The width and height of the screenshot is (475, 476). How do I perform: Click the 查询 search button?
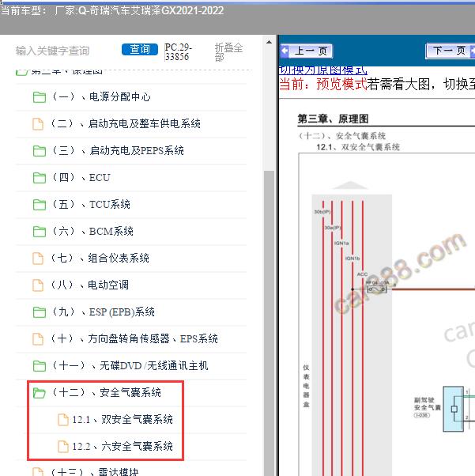coord(140,50)
